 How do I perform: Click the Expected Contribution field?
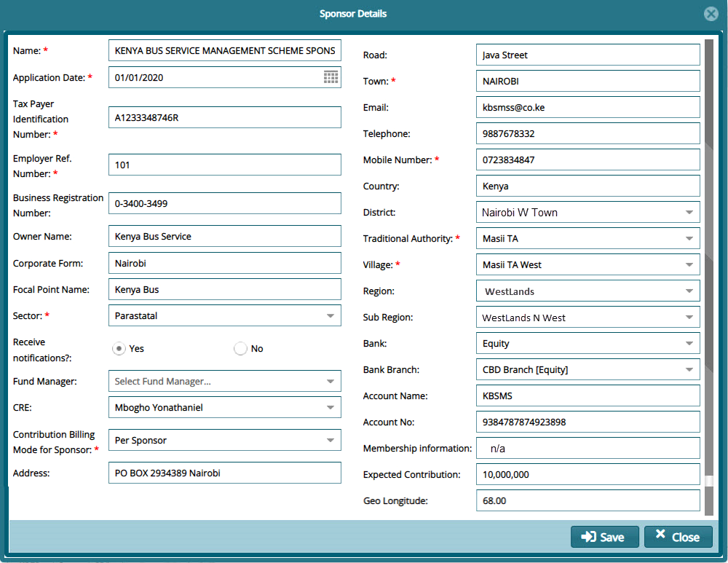[587, 474]
